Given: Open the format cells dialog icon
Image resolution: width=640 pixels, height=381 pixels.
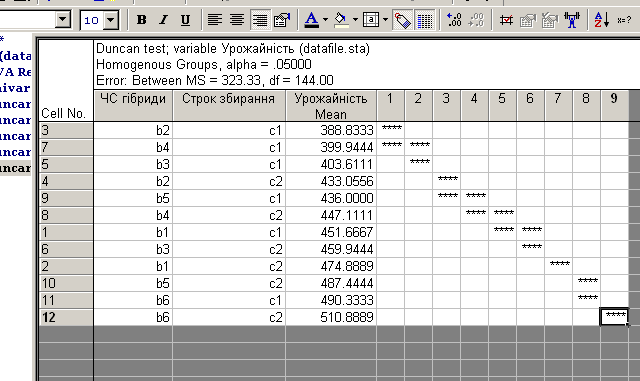Looking at the screenshot, I should point(282,20).
